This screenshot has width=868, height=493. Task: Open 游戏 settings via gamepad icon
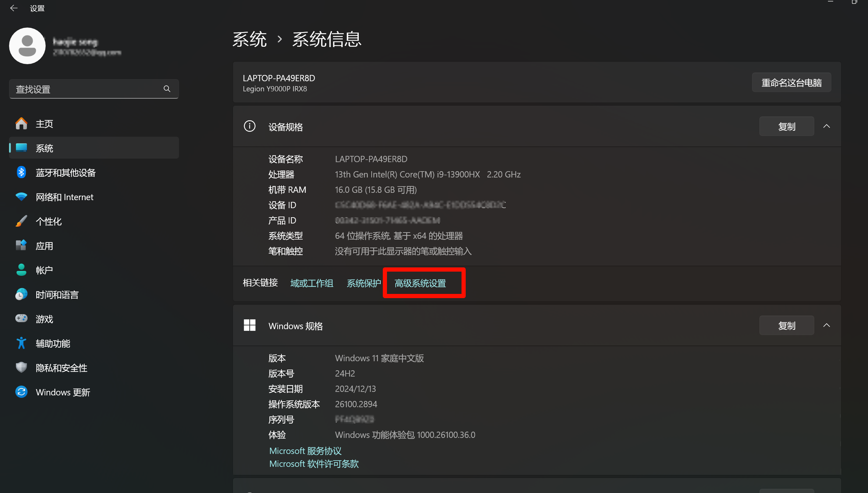(21, 319)
